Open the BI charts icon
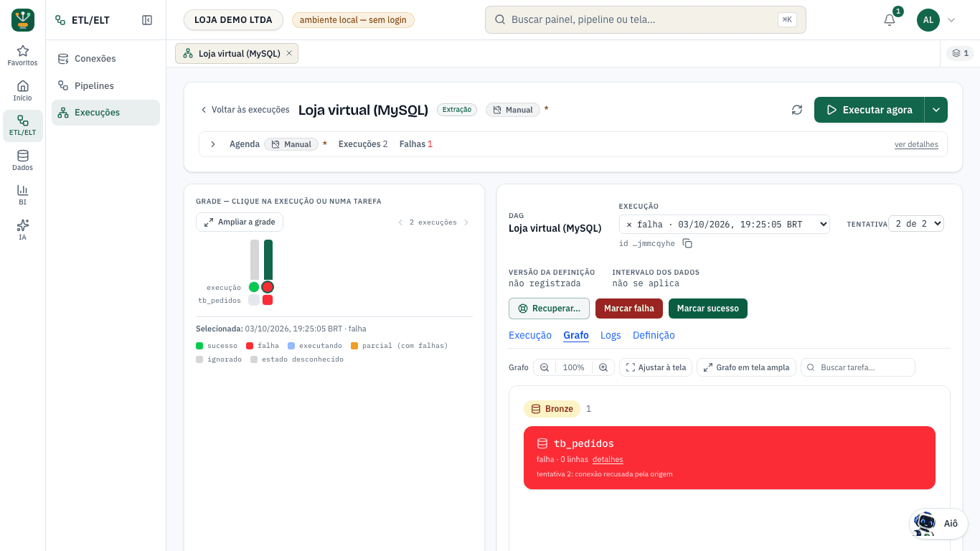Screen dimensions: 980x551 click(23, 195)
